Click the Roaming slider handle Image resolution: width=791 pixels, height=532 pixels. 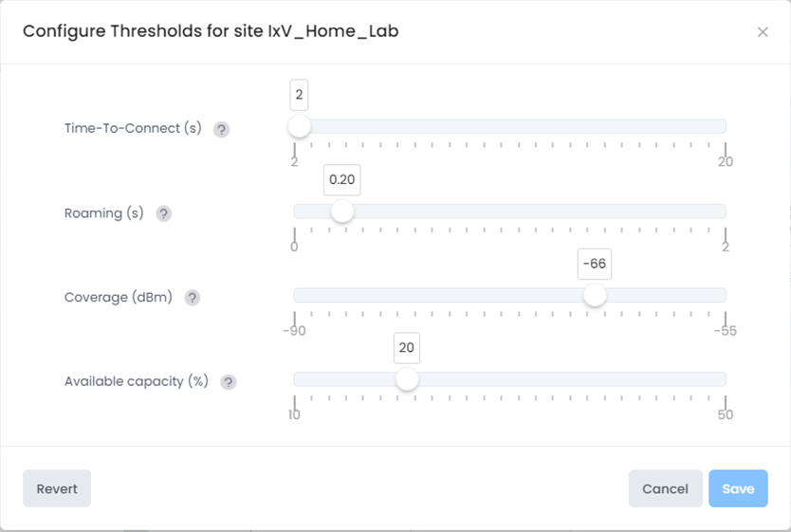pyautogui.click(x=342, y=211)
